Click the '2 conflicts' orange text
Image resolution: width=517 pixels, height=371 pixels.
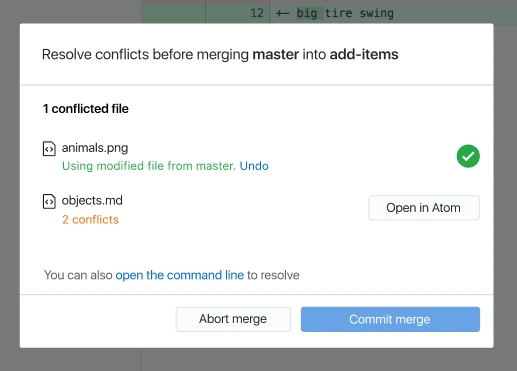[x=90, y=219]
